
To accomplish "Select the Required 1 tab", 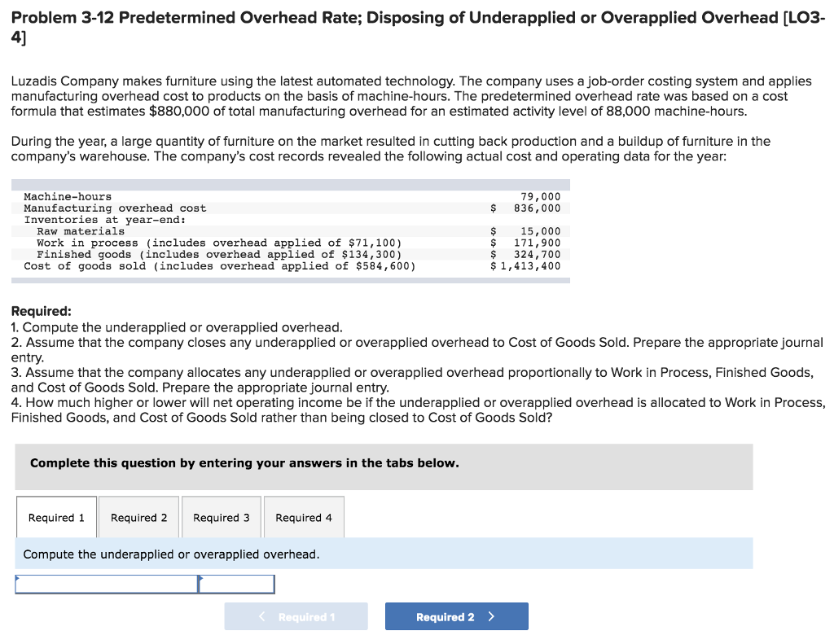I will pos(56,516).
